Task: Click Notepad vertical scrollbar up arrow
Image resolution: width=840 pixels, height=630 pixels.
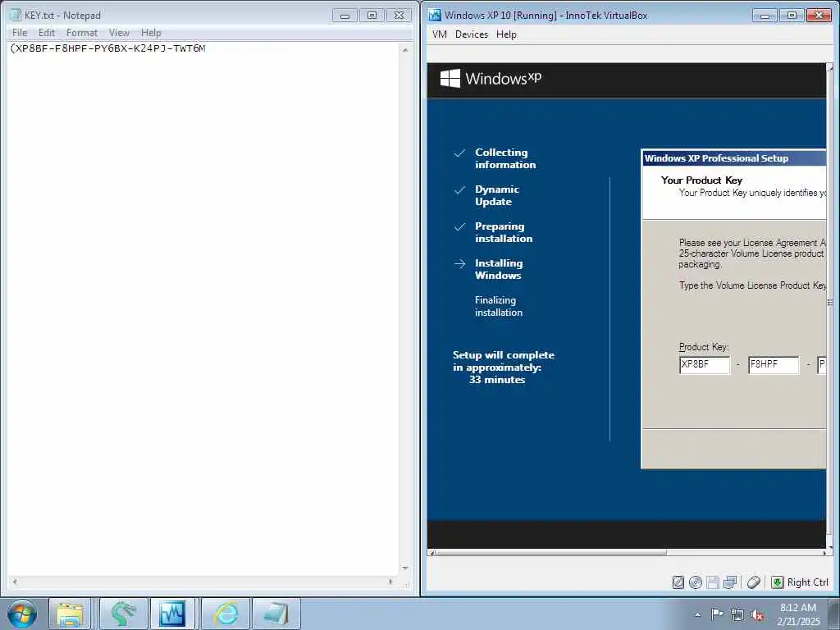Action: pyautogui.click(x=405, y=50)
